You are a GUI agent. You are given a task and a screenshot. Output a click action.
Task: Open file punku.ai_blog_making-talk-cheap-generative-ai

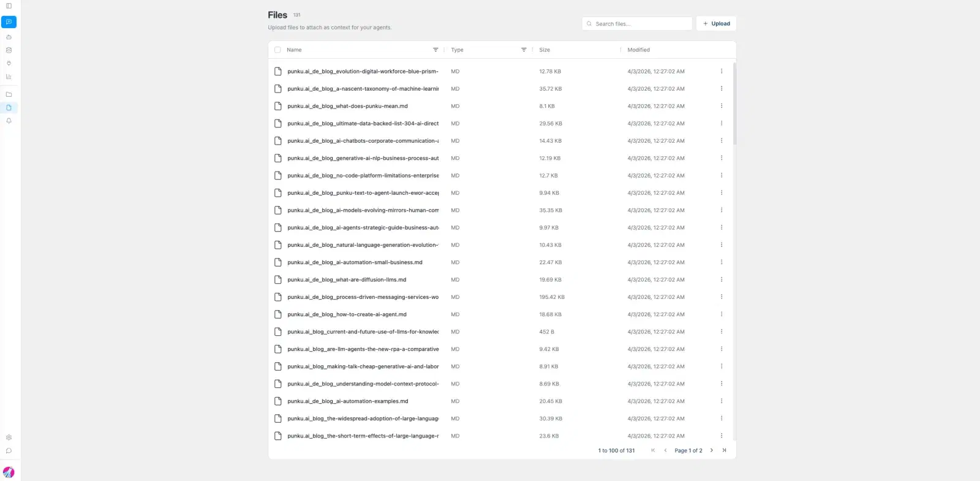pyautogui.click(x=363, y=366)
